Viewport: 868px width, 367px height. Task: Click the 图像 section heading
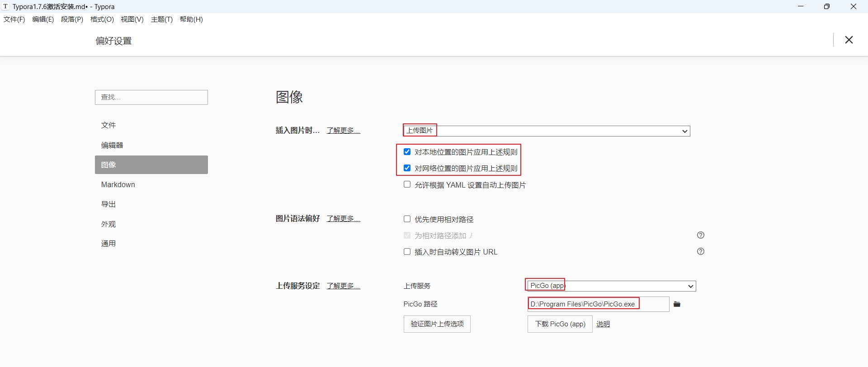click(289, 97)
